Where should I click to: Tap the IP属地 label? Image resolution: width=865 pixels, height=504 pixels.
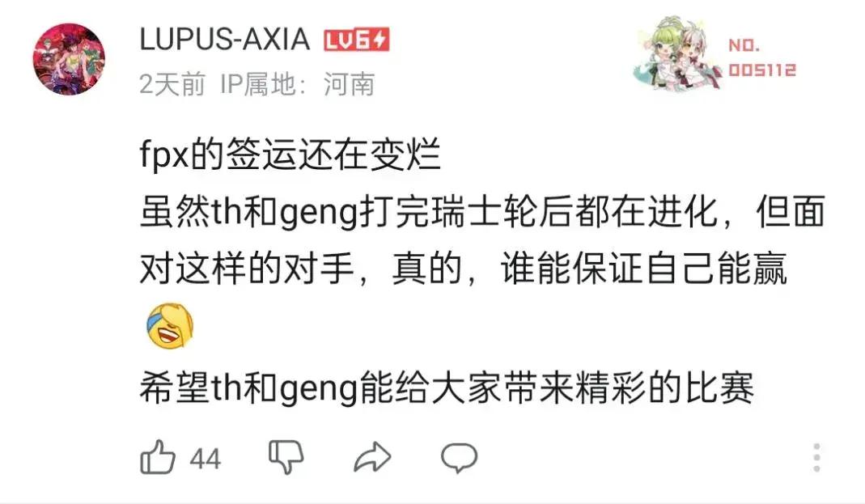(x=258, y=84)
